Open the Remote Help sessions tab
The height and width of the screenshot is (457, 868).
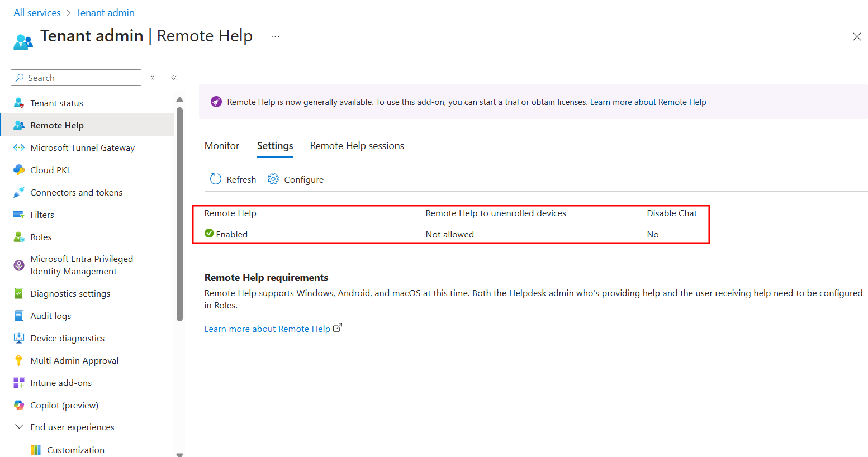click(x=357, y=145)
